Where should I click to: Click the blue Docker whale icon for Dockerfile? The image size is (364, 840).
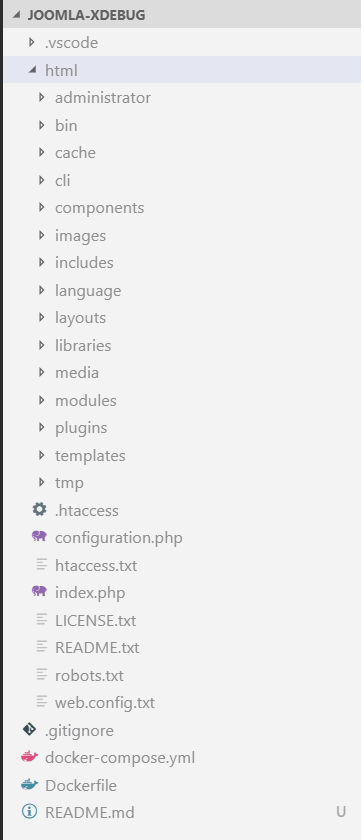coord(29,785)
